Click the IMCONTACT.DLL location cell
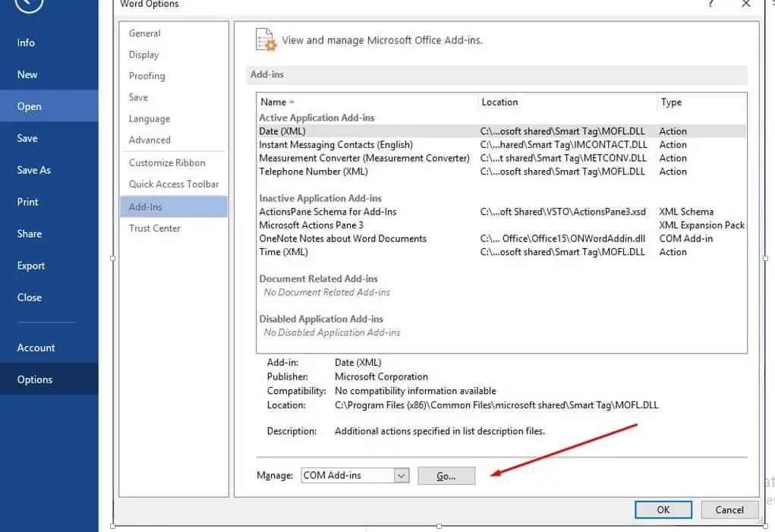 click(x=563, y=145)
